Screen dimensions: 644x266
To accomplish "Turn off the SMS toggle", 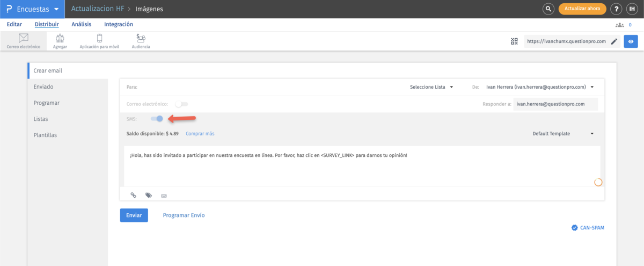I will (x=157, y=119).
